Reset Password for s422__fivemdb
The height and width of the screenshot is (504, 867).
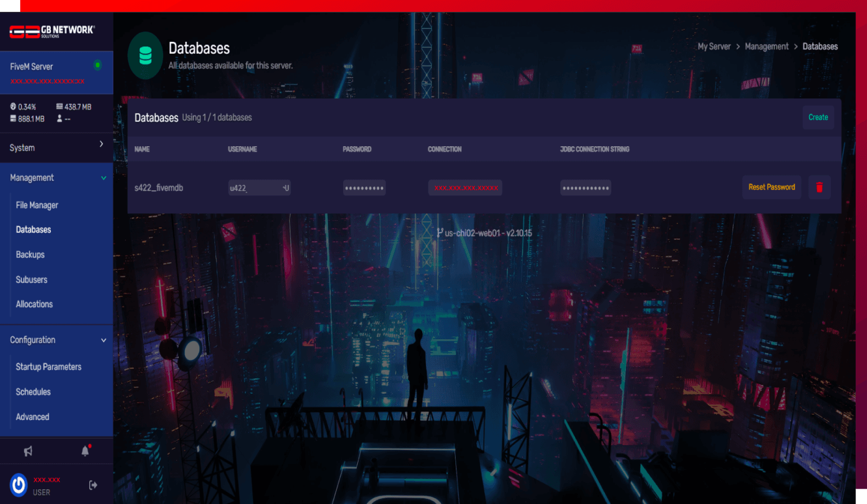click(x=772, y=187)
